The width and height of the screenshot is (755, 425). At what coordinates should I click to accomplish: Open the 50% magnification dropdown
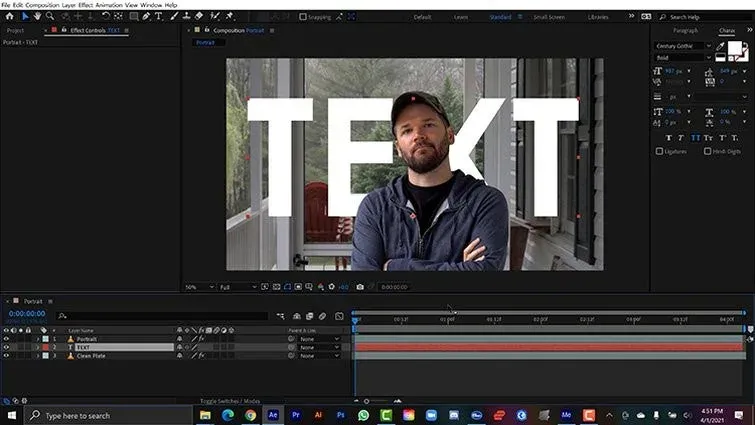[x=199, y=287]
